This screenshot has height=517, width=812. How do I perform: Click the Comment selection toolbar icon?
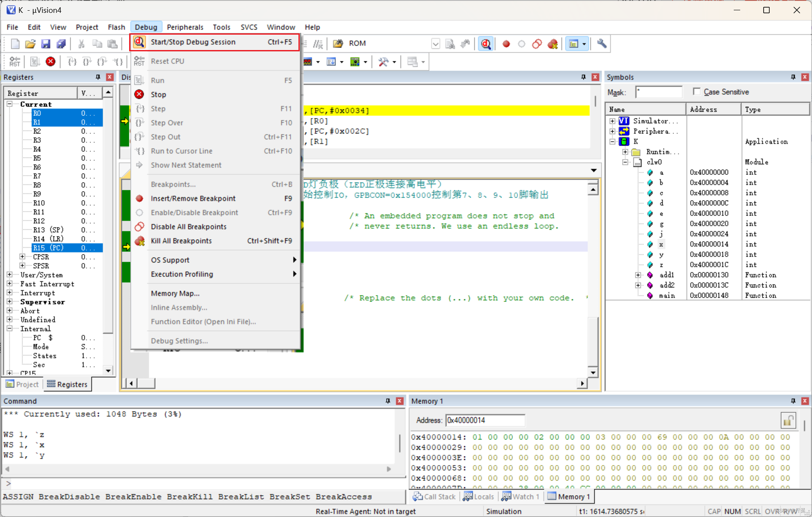point(318,44)
